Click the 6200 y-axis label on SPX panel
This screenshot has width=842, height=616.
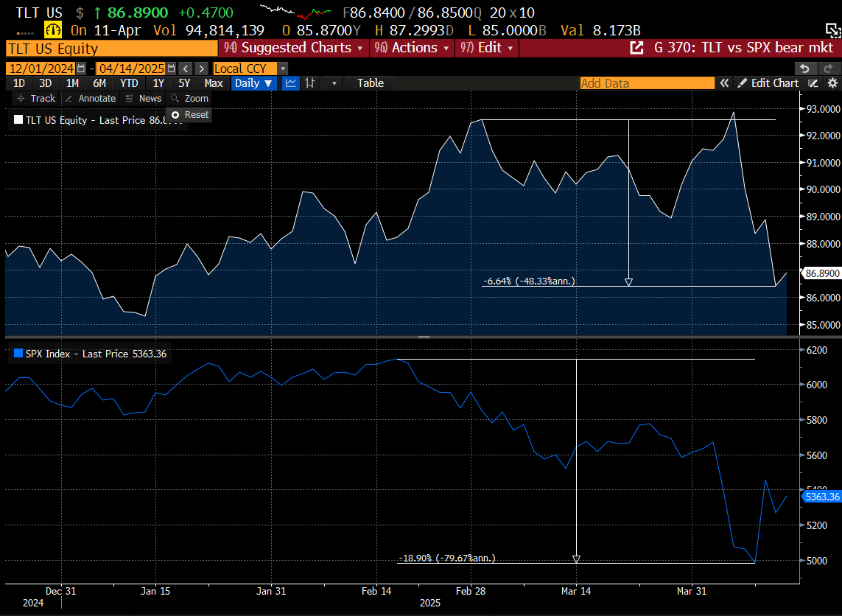816,350
